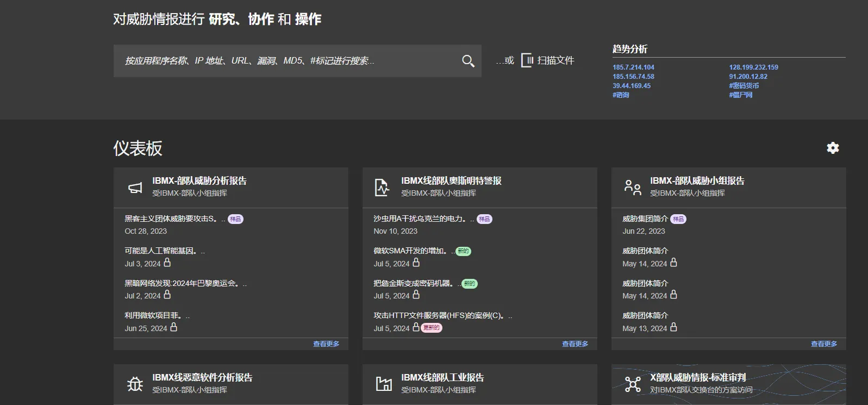Open report 可能是人工智能基因
Image resolution: width=868 pixels, height=405 pixels.
pyautogui.click(x=165, y=251)
